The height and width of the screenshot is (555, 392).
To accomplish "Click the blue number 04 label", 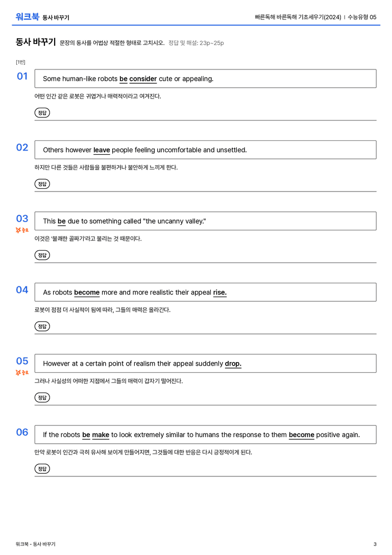I will coord(22,290).
